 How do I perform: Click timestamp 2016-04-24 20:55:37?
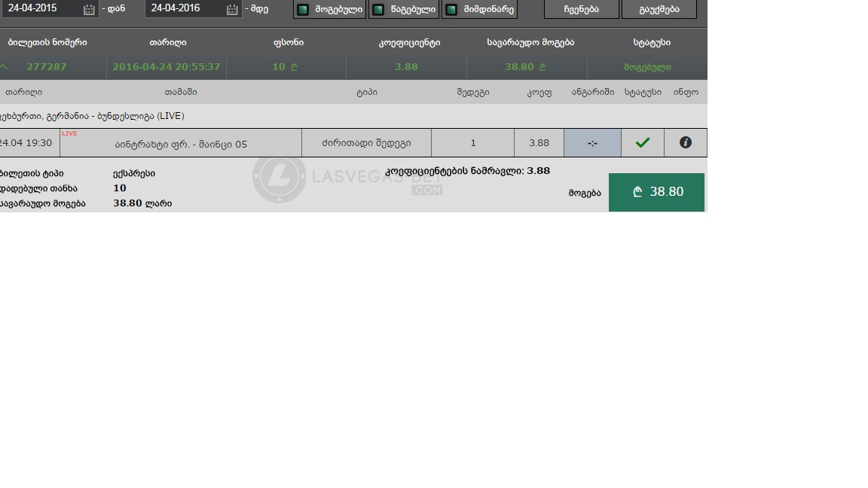166,67
